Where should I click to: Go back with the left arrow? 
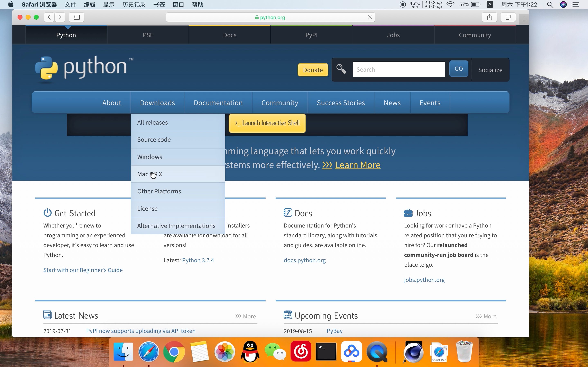(49, 17)
